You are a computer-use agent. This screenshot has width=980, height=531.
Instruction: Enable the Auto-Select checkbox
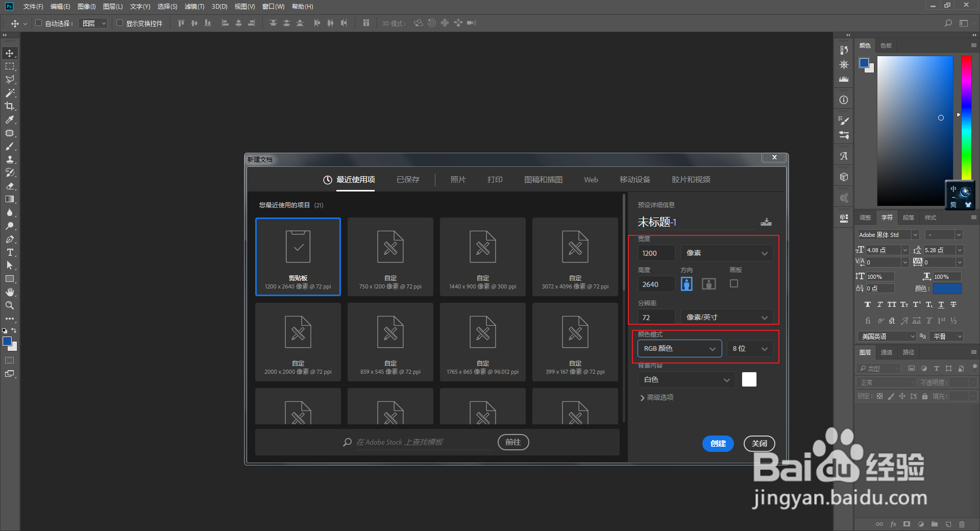click(38, 23)
